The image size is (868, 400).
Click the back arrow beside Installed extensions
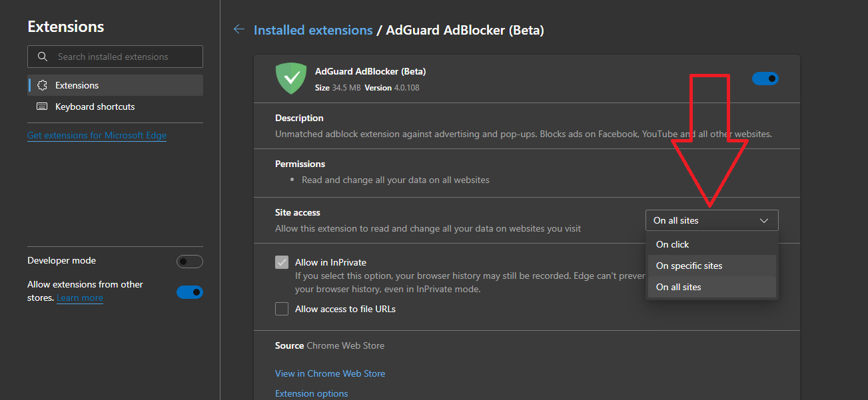coord(238,30)
